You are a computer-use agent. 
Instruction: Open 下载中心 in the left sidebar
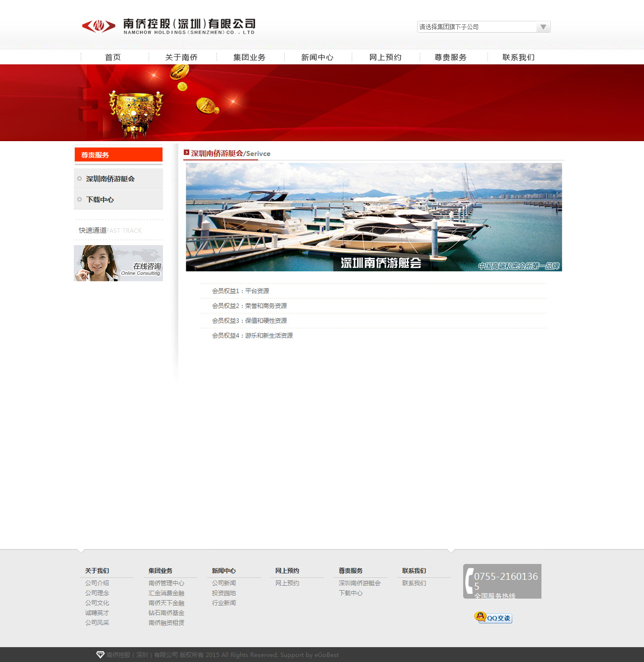tap(100, 200)
